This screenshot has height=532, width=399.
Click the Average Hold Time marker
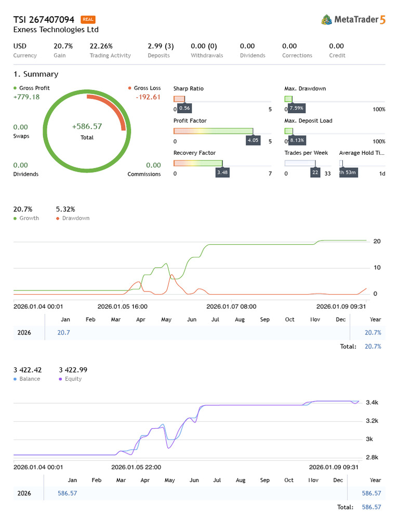(349, 172)
